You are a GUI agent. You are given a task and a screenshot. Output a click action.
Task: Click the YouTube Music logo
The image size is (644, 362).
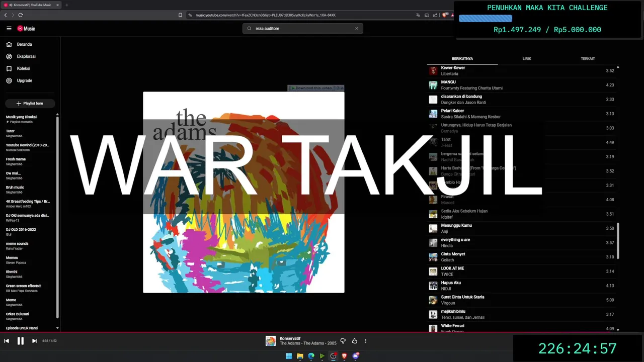point(26,29)
